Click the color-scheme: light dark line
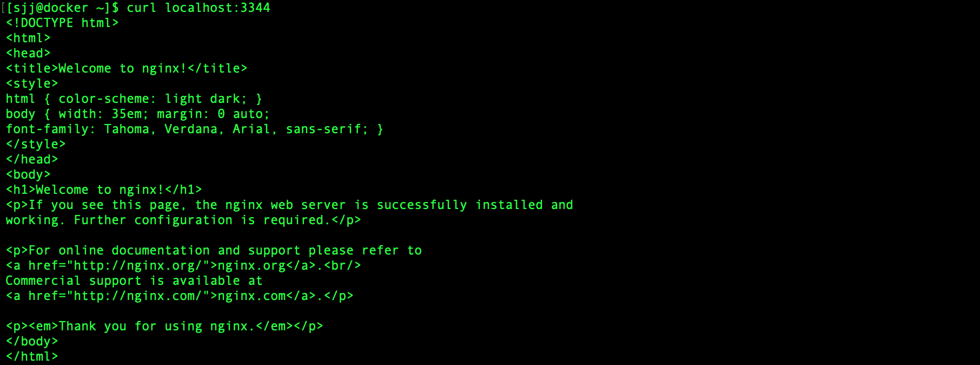Viewport: 980px width, 365px height. tap(134, 99)
